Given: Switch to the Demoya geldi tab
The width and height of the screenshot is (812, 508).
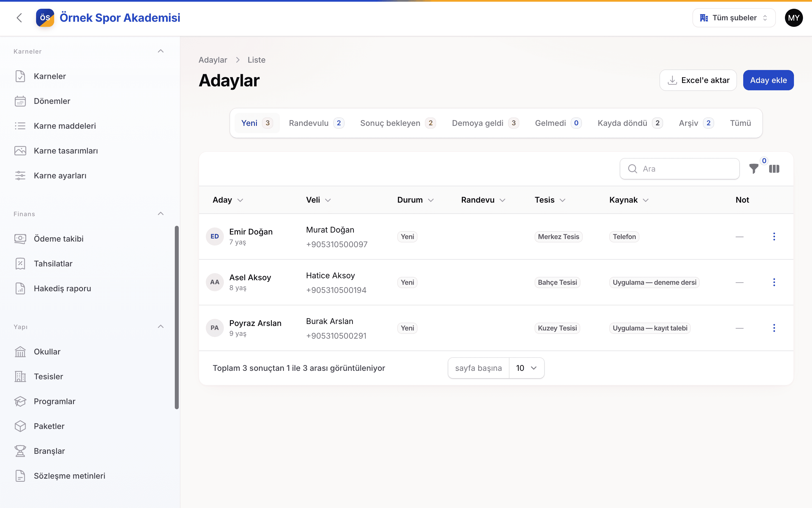Looking at the screenshot, I should point(485,123).
